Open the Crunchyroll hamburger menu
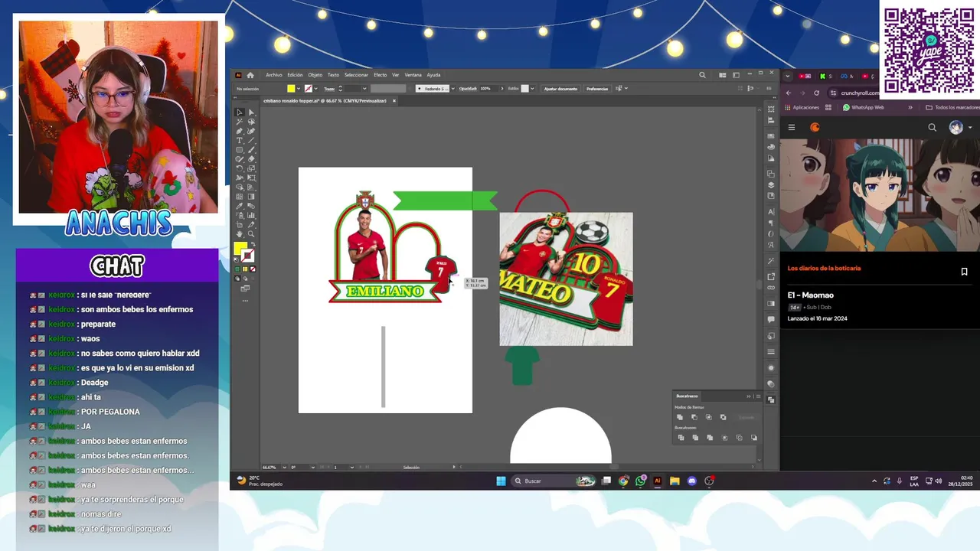This screenshot has height=551, width=980. [792, 127]
